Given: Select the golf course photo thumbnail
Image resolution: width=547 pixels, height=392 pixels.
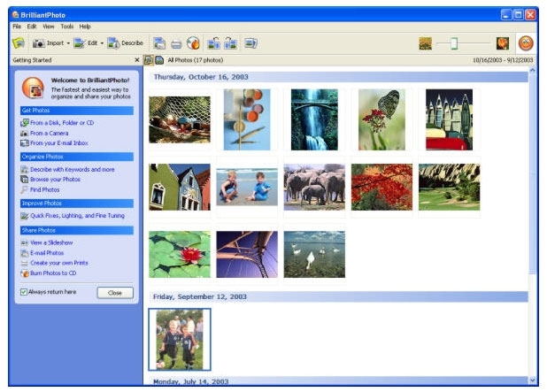Looking at the screenshot, I should coord(450,187).
